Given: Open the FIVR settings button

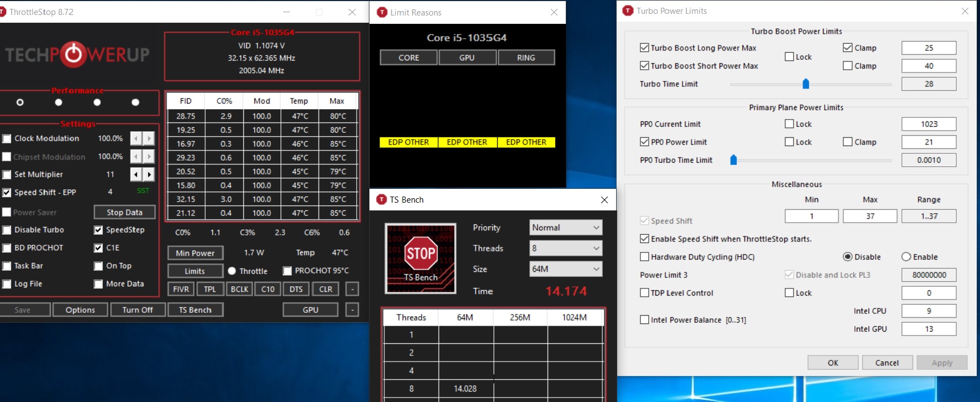Looking at the screenshot, I should tap(181, 289).
